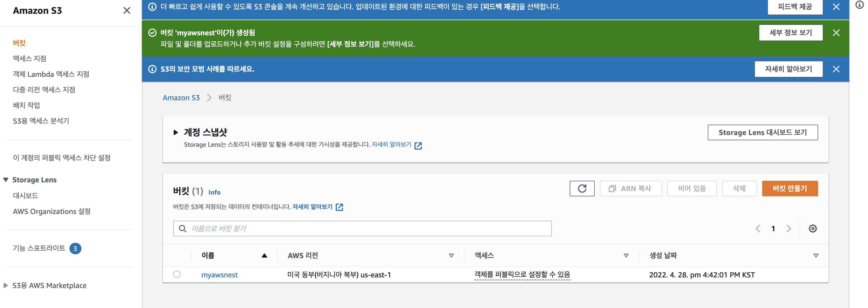Screen dimensions: 868x308
Task: Expand the 계정 스냅샷 section
Action: [x=176, y=132]
